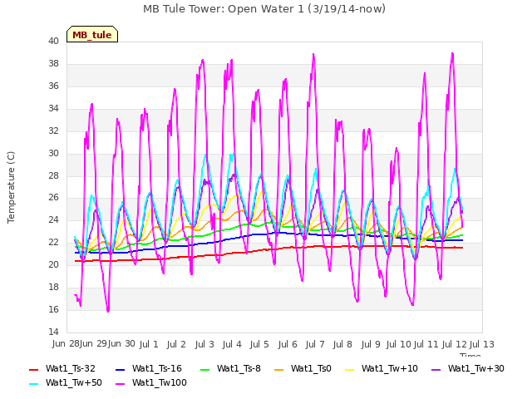The image size is (532, 399).
Task: Click the Jul 10 x-axis label
Action: pos(399,344)
